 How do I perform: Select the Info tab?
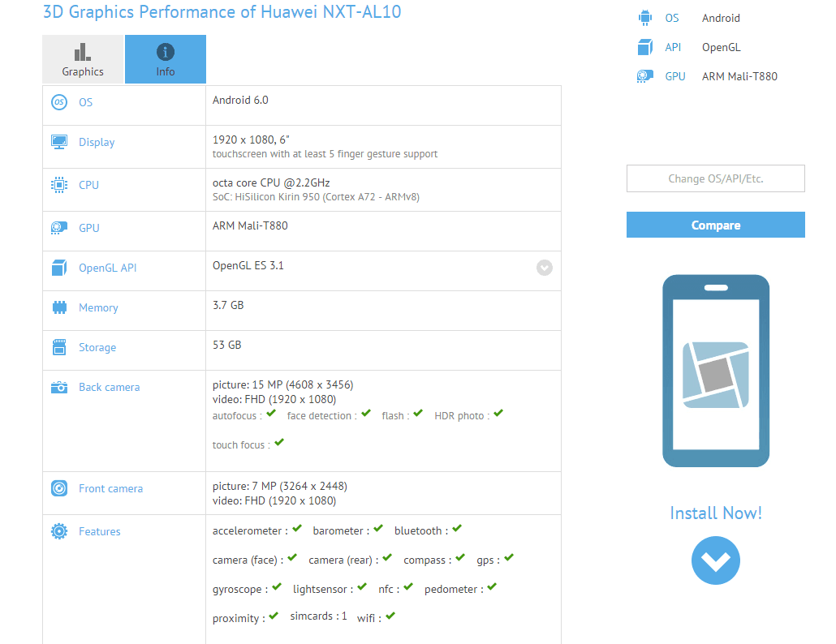click(166, 59)
